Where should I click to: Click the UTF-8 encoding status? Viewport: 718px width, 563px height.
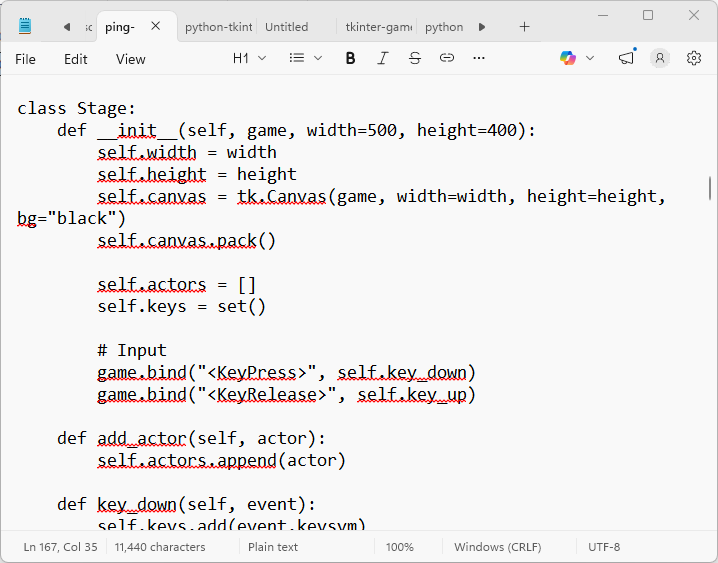coord(604,547)
